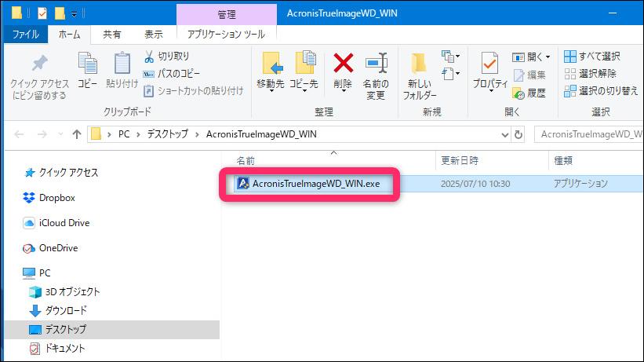Open easy access dropdown in 新規 group
The width and height of the screenshot is (644, 362).
(x=450, y=74)
